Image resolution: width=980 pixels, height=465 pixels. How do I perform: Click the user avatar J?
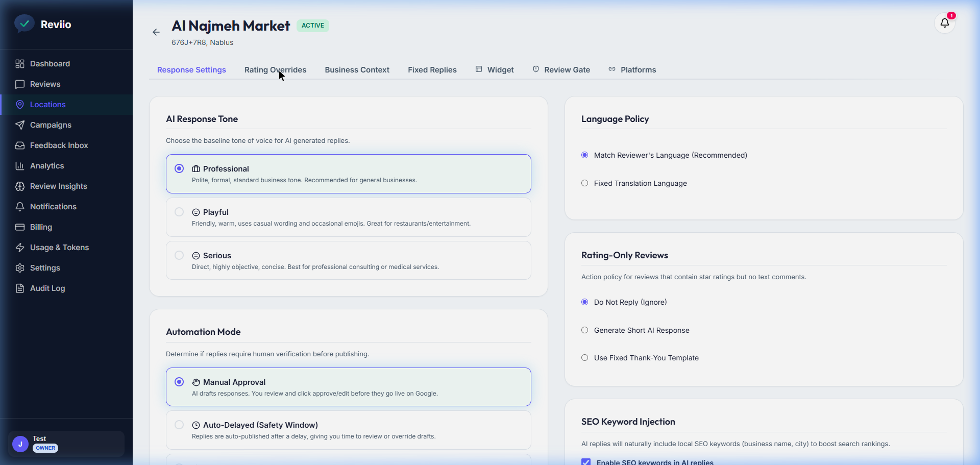[x=20, y=444]
